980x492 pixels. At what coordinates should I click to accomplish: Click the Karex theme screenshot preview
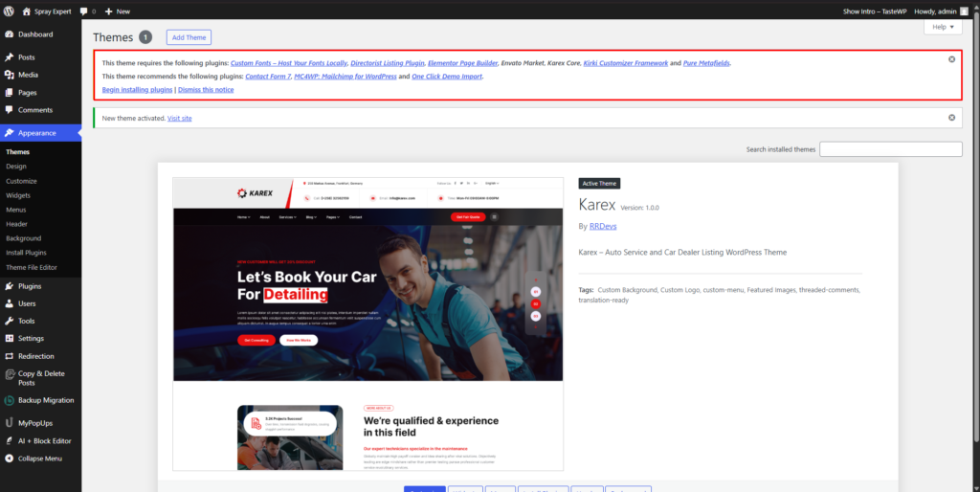tap(367, 324)
